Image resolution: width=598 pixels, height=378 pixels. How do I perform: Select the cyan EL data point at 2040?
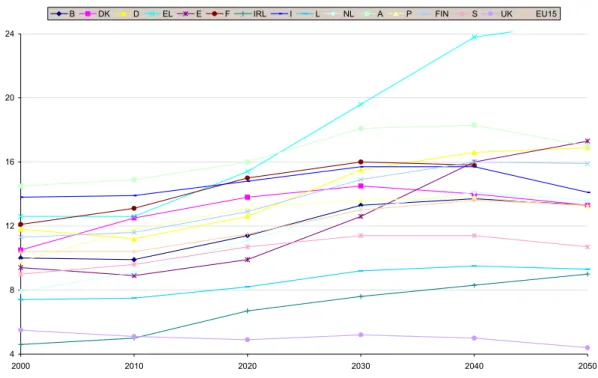tap(474, 37)
